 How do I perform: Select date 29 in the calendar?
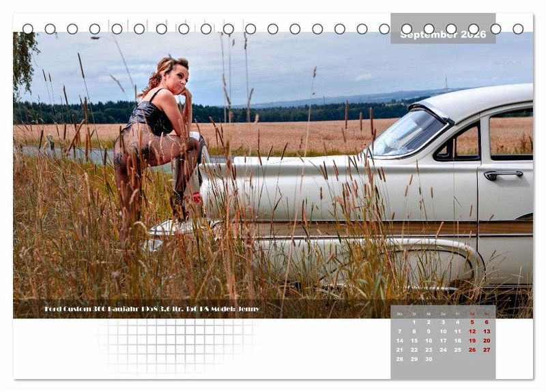tap(414, 359)
